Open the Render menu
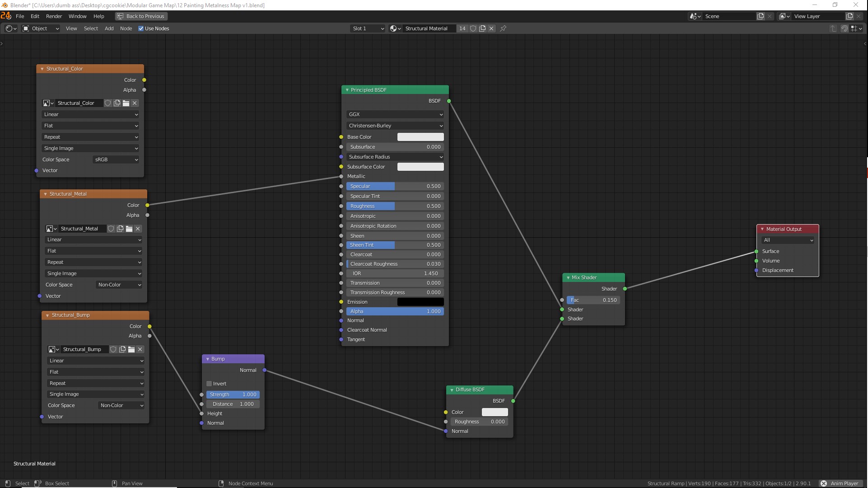The height and width of the screenshot is (488, 868). [54, 16]
